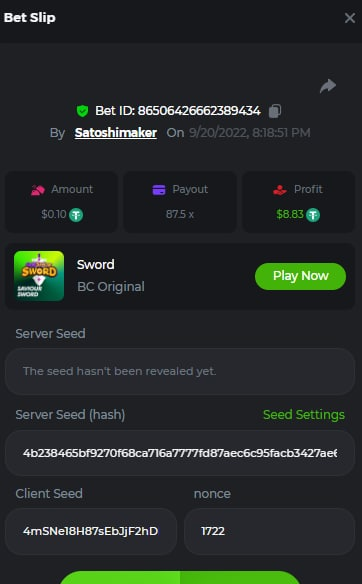Click the green verified shield icon
The width and height of the screenshot is (362, 584).
coord(82,111)
